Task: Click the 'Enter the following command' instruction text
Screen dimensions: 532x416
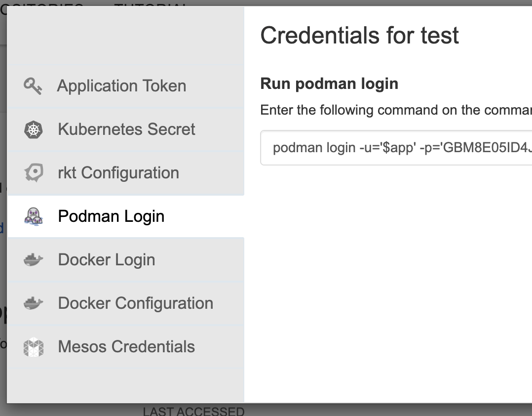Action: point(395,110)
